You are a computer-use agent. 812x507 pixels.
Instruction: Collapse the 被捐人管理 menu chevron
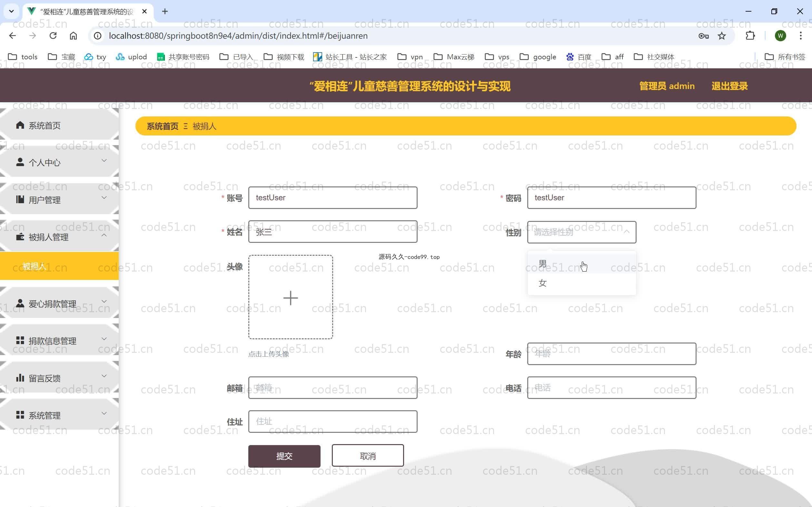pyautogui.click(x=104, y=235)
